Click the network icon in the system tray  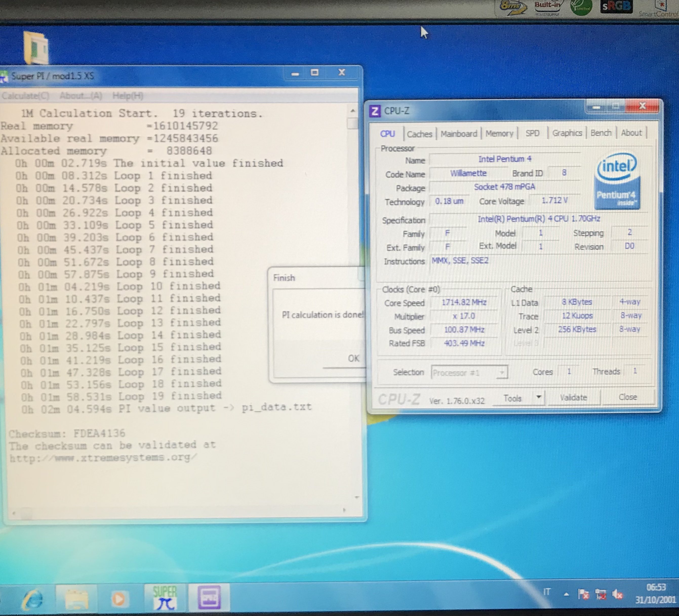(600, 595)
